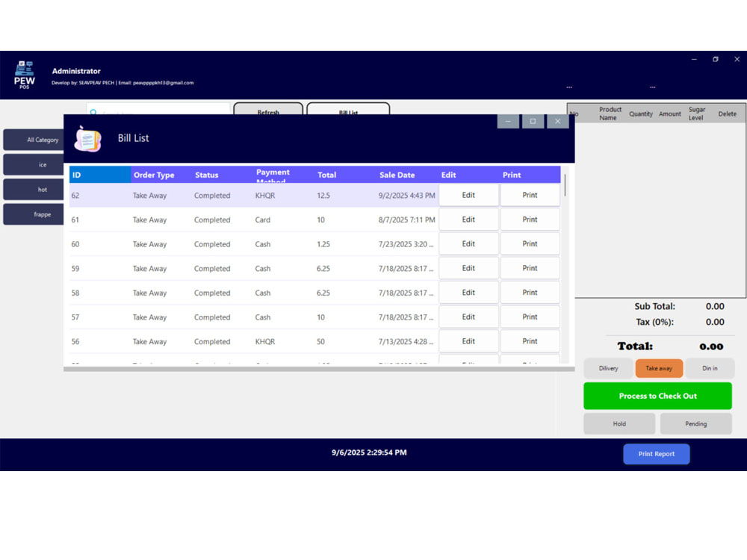This screenshot has width=747, height=560.
Task: Click the sale date 9/2/2025 4:43 PM
Action: point(407,195)
